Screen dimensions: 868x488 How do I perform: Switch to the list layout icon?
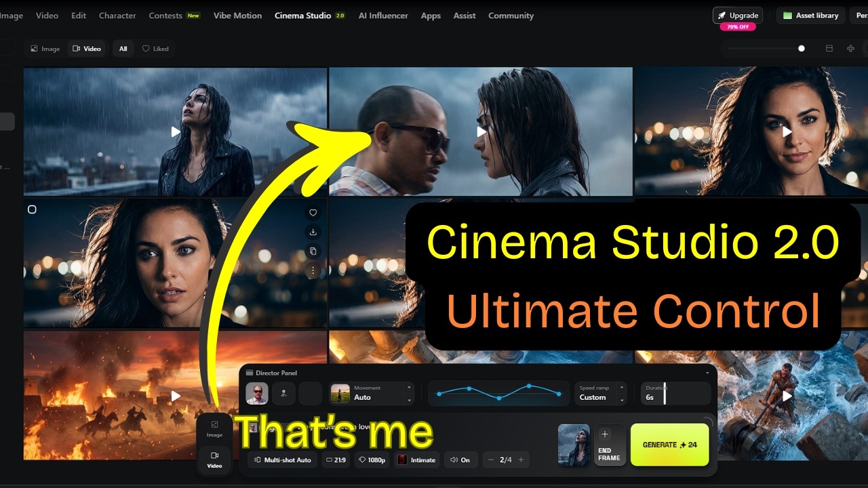[x=829, y=49]
